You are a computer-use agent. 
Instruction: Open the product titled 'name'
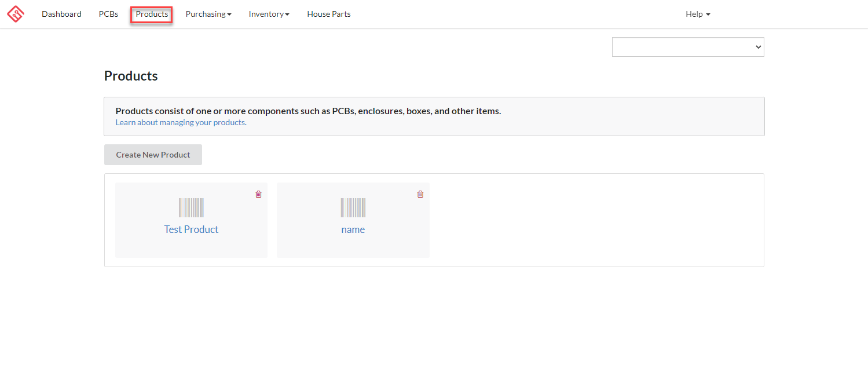click(353, 229)
